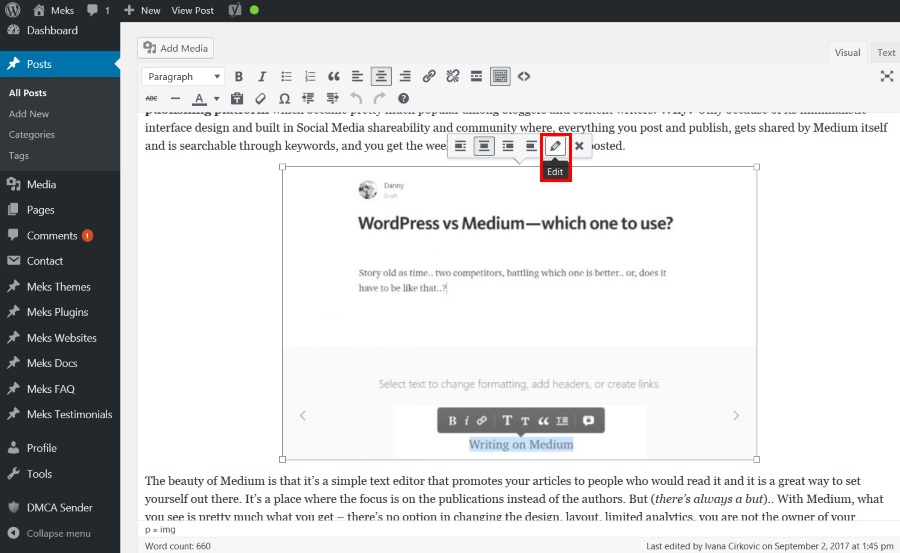
Task: Open the Media menu in sidebar
Action: tap(41, 184)
